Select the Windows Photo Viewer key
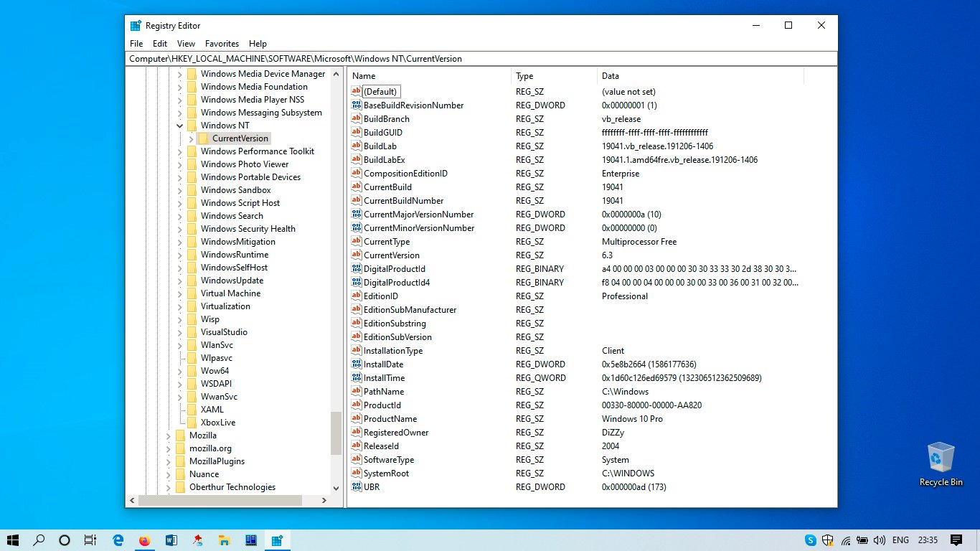 [x=245, y=164]
